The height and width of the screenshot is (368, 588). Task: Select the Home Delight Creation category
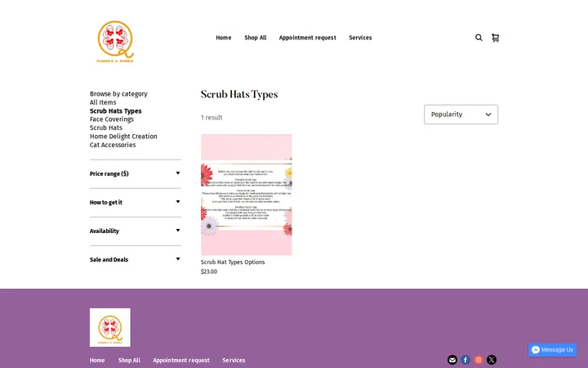coord(123,137)
